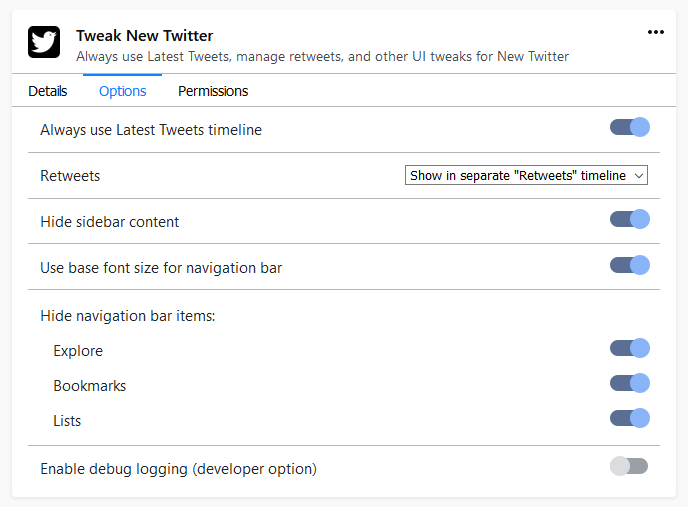Viewport: 688px width, 507px height.
Task: Select the Options tab
Action: (122, 91)
